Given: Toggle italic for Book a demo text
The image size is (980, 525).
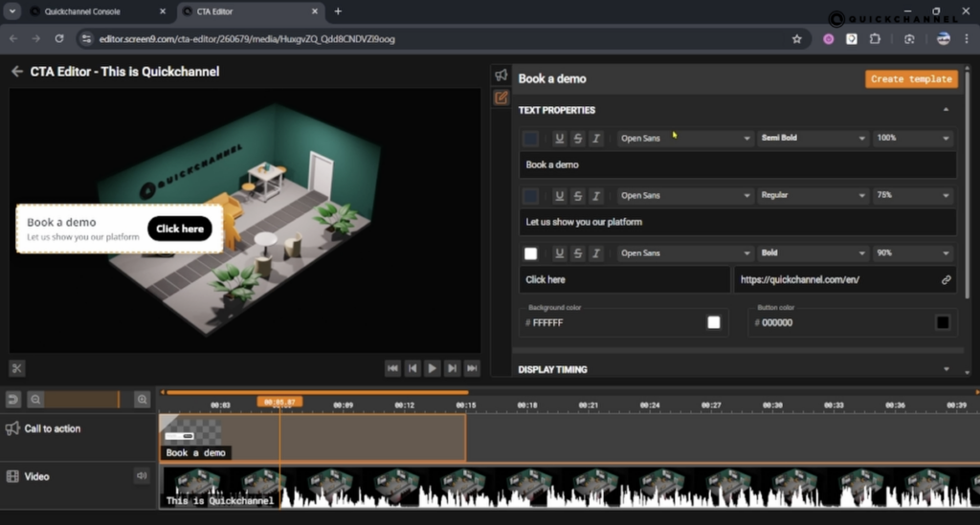Looking at the screenshot, I should (596, 138).
